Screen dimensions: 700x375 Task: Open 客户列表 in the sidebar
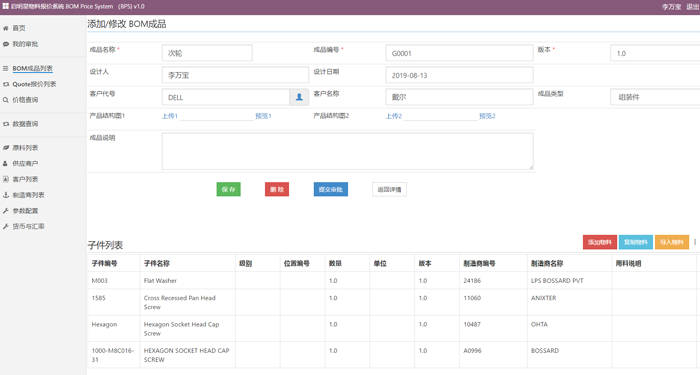25,179
